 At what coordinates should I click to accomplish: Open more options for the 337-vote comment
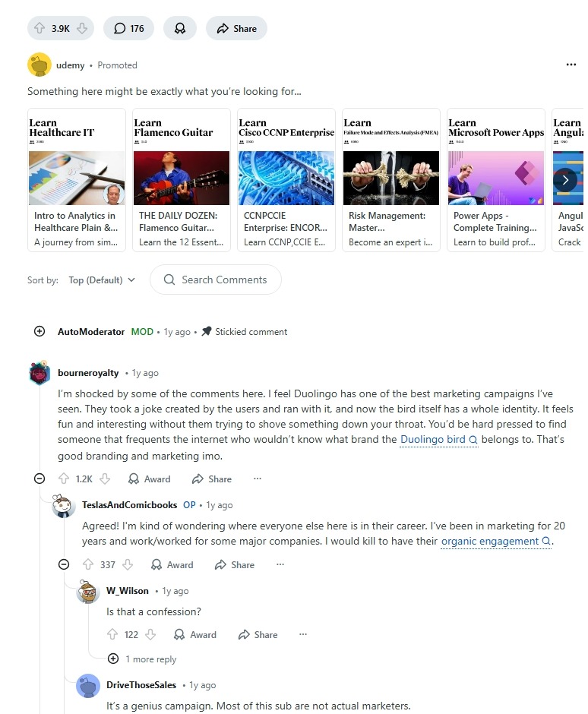coord(280,564)
